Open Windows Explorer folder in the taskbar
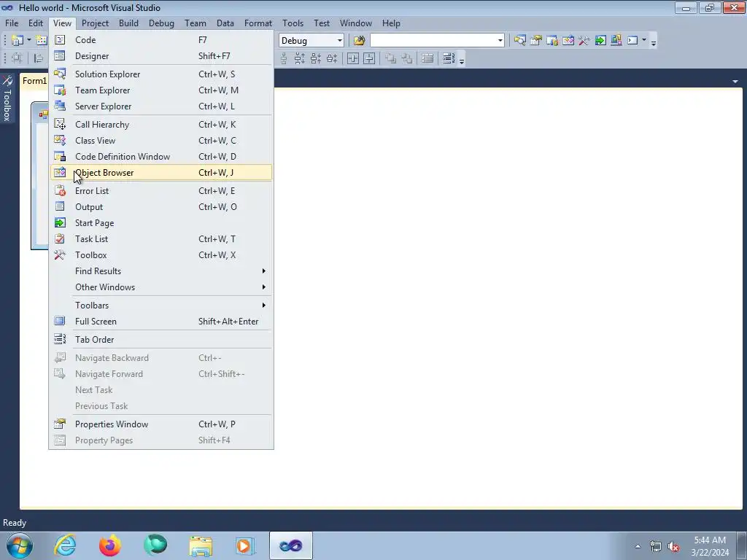Image resolution: width=747 pixels, height=560 pixels. [x=201, y=545]
